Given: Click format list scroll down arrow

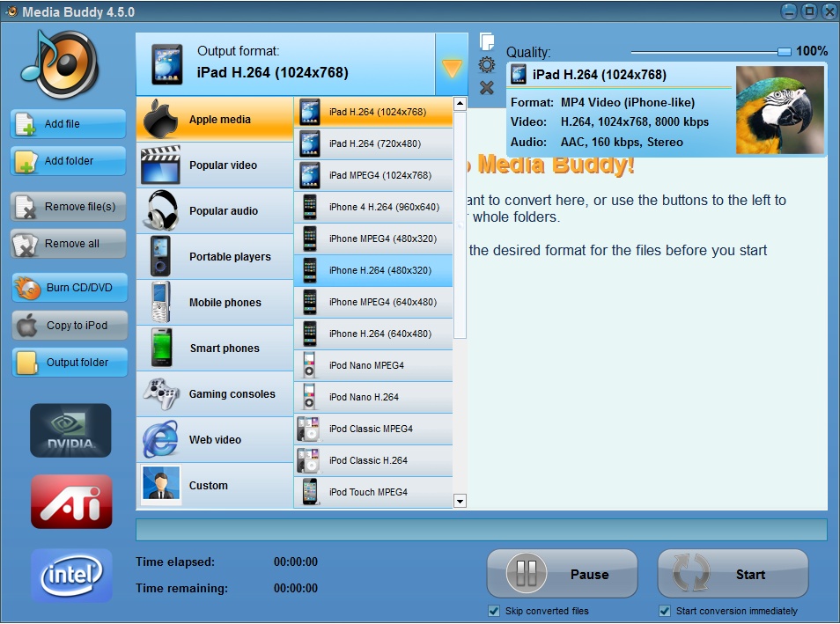Looking at the screenshot, I should (460, 502).
